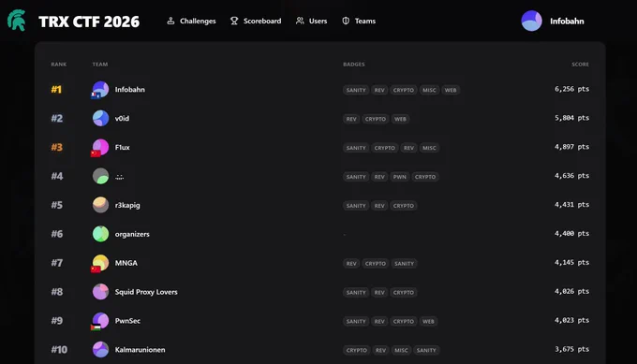Go to the Teams page
Viewport: 637px width, 364px height.
click(359, 21)
